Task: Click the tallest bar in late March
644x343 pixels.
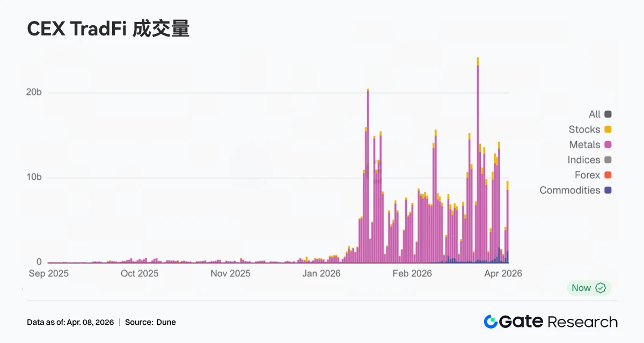Action: 477,161
